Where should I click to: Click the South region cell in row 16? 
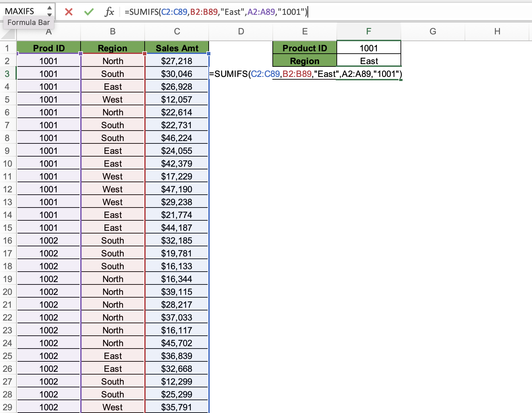pyautogui.click(x=113, y=241)
